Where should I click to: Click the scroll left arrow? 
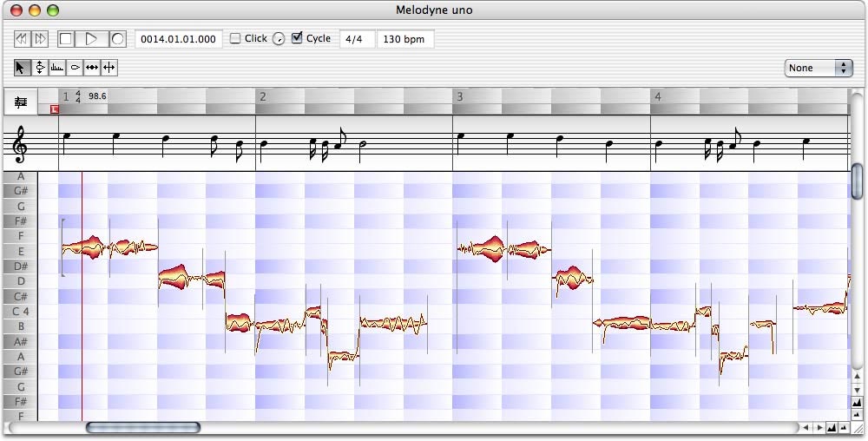[806, 428]
